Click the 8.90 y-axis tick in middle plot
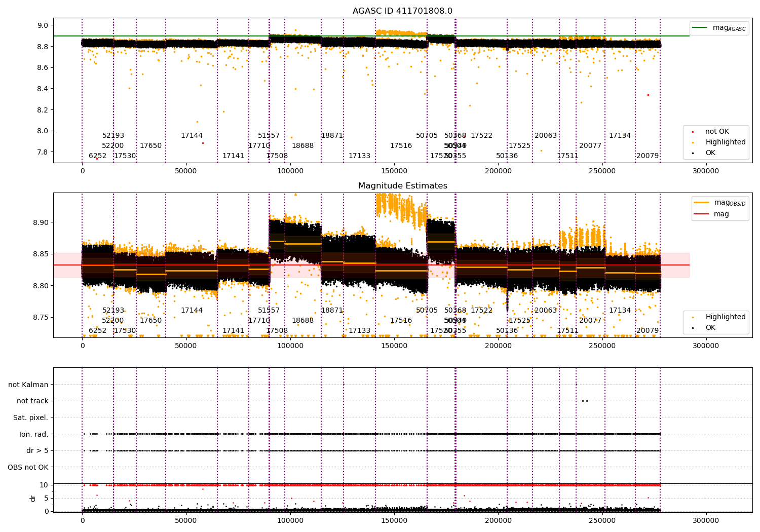The image size is (760, 532). tap(41, 222)
